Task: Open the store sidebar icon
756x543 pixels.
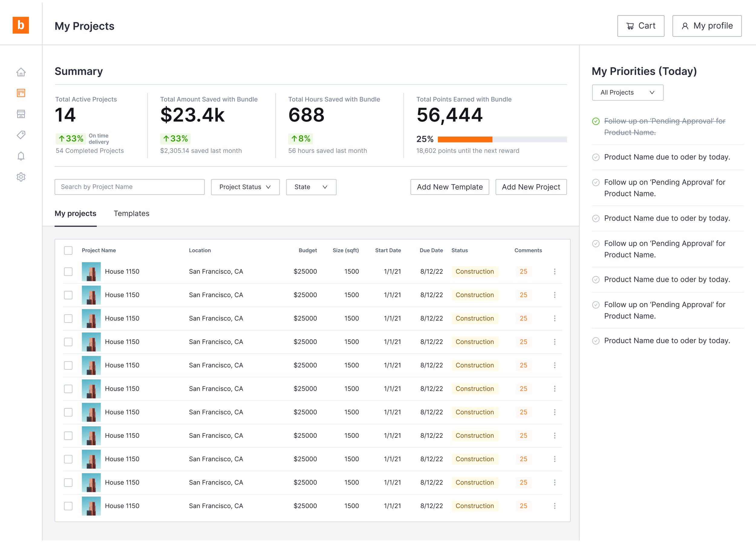Action: click(x=21, y=114)
